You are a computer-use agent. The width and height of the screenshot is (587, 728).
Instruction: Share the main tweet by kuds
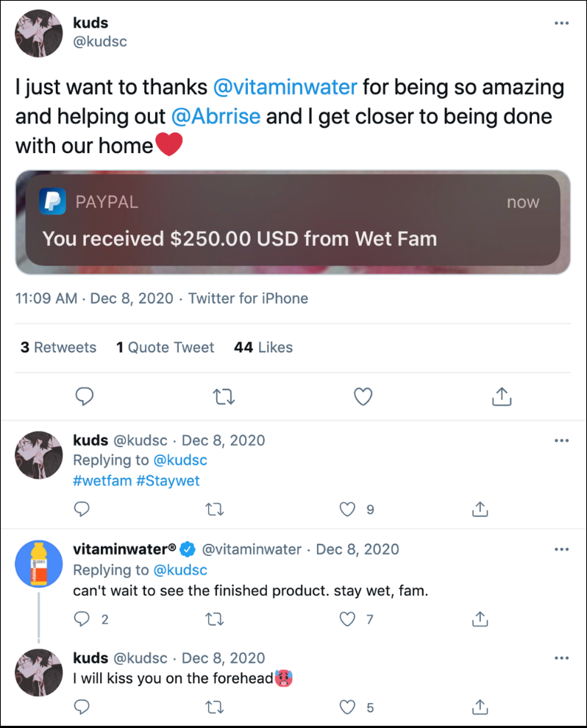pyautogui.click(x=501, y=397)
